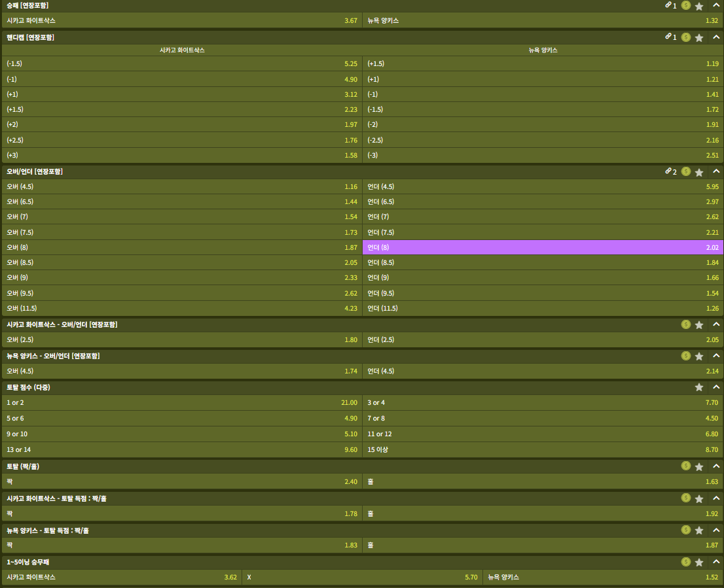Image resolution: width=724 pixels, height=588 pixels.
Task: Select Yankees handicap (-3) at 2.51
Action: [x=543, y=155]
